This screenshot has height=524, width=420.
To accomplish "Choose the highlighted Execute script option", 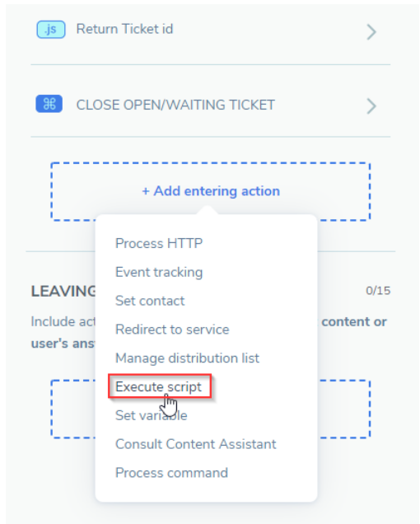I will pyautogui.click(x=160, y=386).
